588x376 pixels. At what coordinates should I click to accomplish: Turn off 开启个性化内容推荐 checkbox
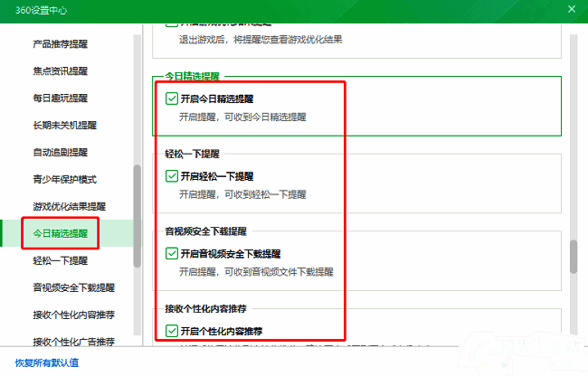172,331
